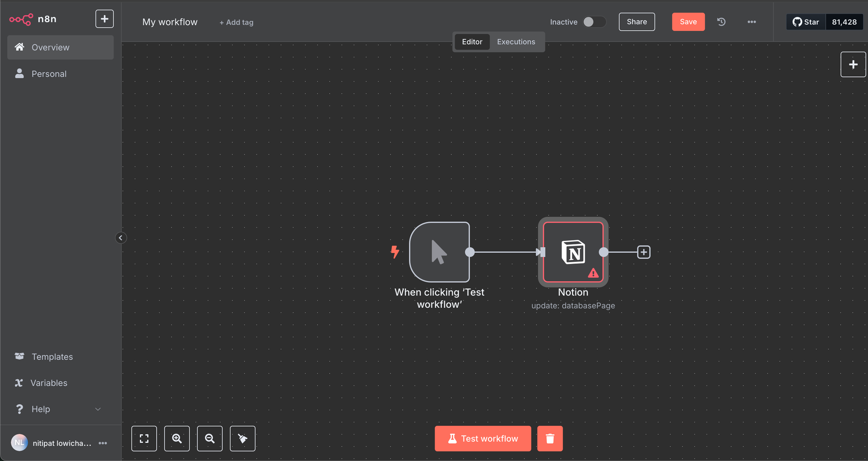Select the Notion node
Viewport: 868px width, 461px height.
coord(573,252)
